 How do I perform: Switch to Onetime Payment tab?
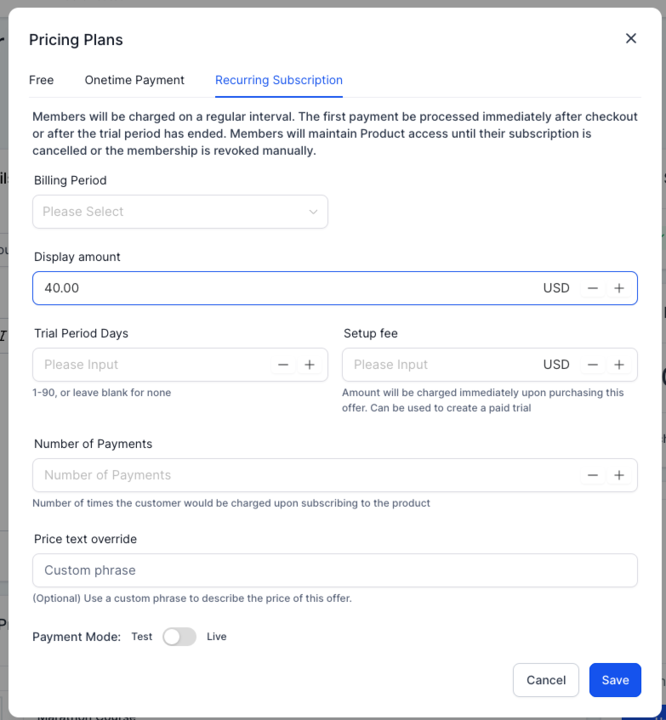(134, 80)
